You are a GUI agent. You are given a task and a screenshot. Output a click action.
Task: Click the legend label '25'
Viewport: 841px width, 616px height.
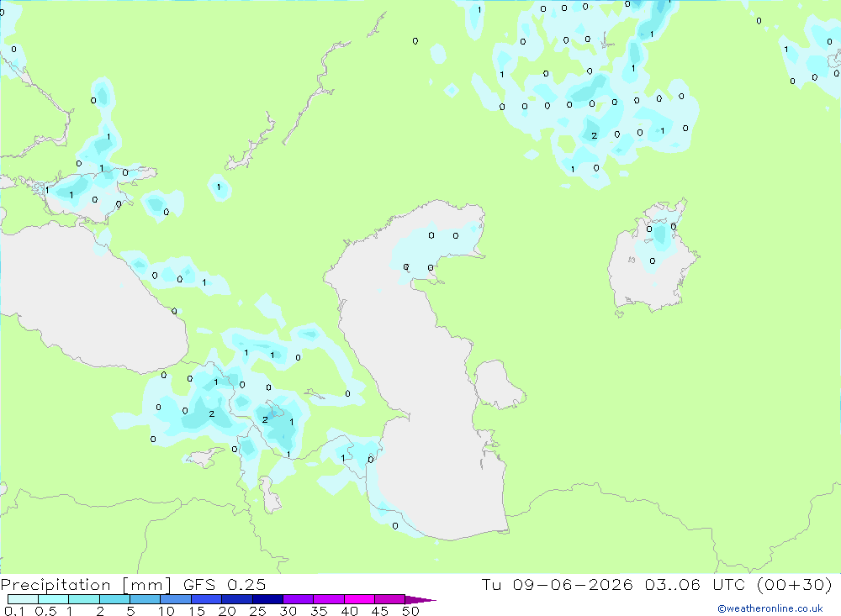click(257, 611)
